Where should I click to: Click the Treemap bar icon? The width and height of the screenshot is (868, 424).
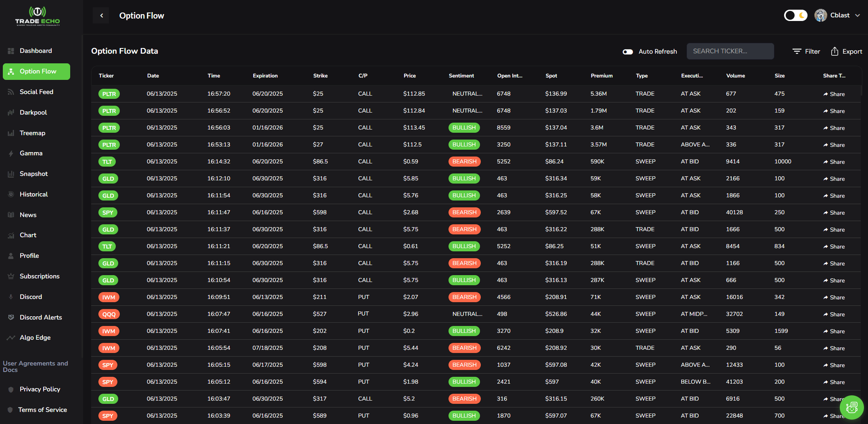tap(11, 133)
